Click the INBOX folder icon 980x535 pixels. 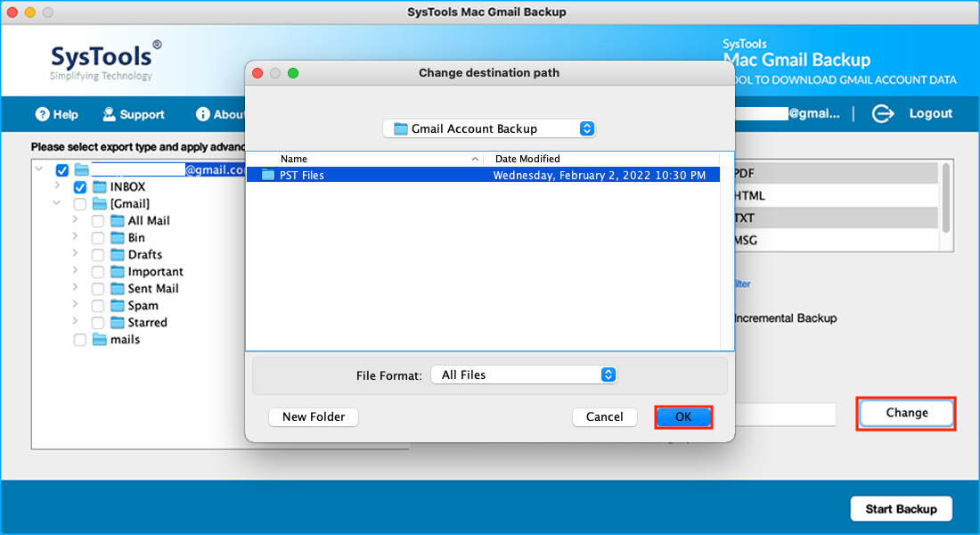pyautogui.click(x=100, y=186)
